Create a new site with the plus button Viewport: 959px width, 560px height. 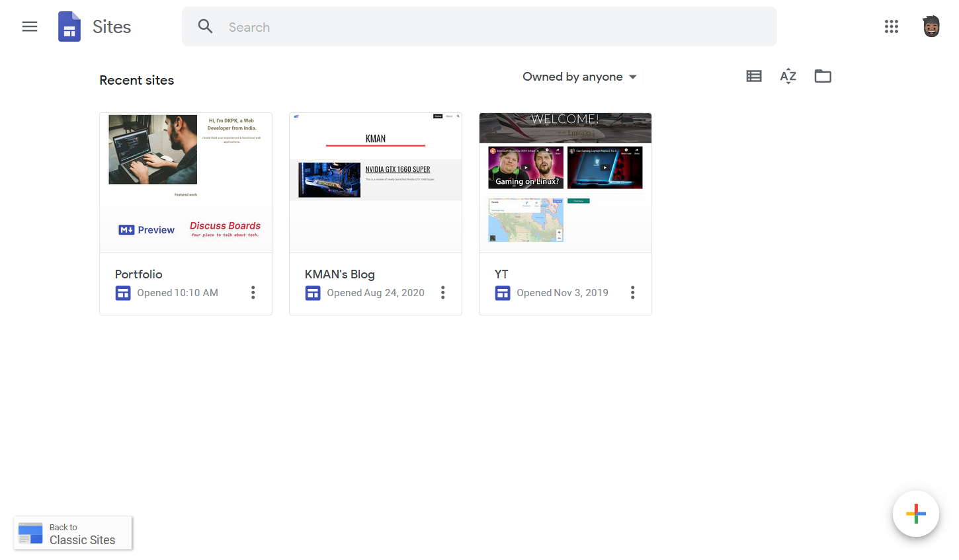[915, 514]
